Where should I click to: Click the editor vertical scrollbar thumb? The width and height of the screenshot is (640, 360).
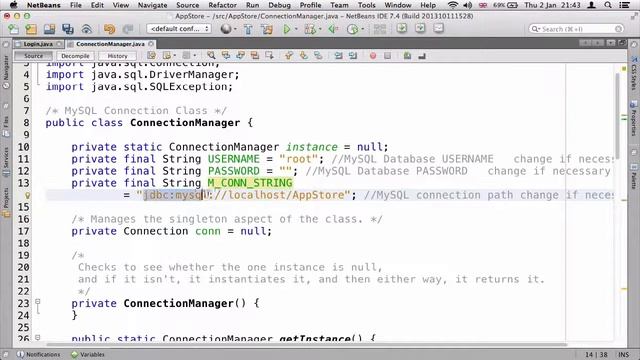tap(618, 116)
